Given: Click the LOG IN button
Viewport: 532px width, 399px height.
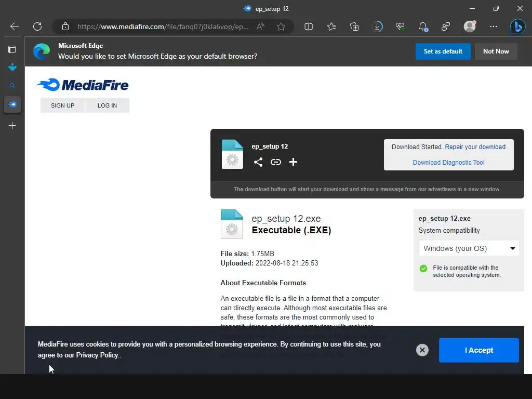Looking at the screenshot, I should [107, 105].
